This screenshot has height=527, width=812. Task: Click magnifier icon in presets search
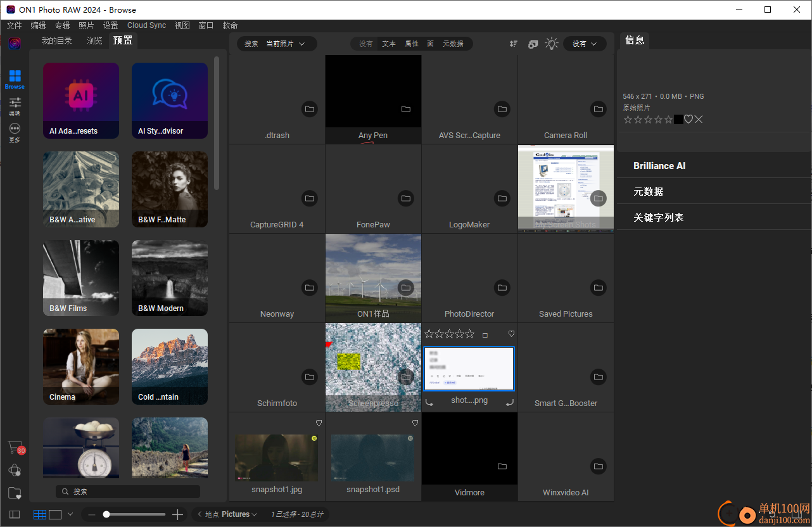[65, 492]
